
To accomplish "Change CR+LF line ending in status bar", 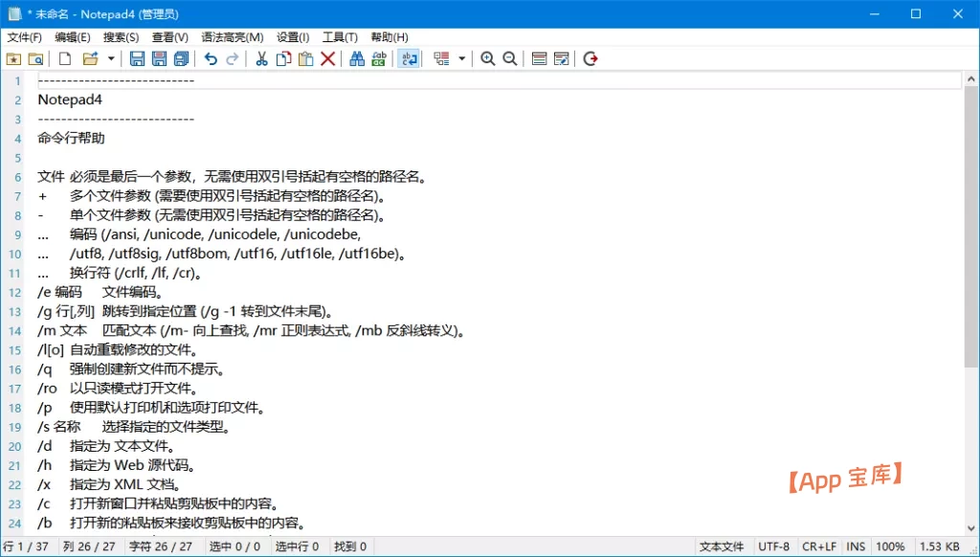I will tap(818, 546).
